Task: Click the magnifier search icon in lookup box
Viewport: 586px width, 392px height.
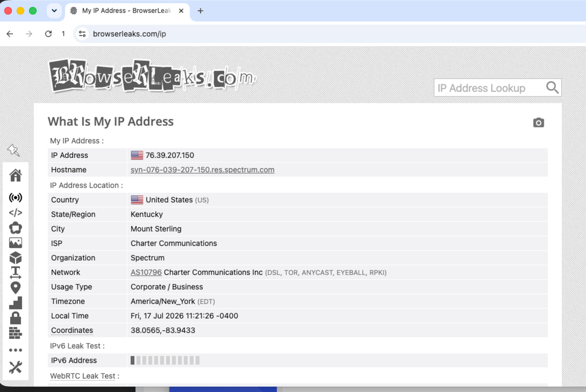Action: pos(552,88)
